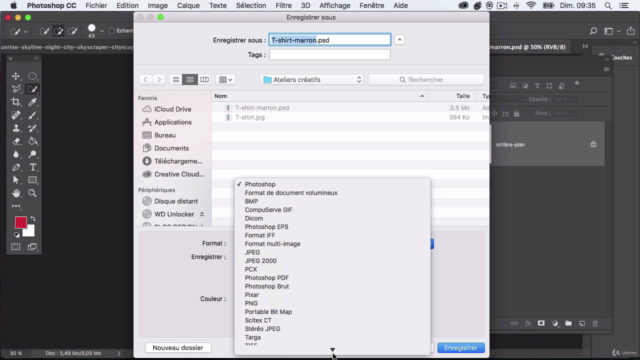Choose CompuServe GIF from the format list
This screenshot has width=640, height=360.
(x=268, y=210)
